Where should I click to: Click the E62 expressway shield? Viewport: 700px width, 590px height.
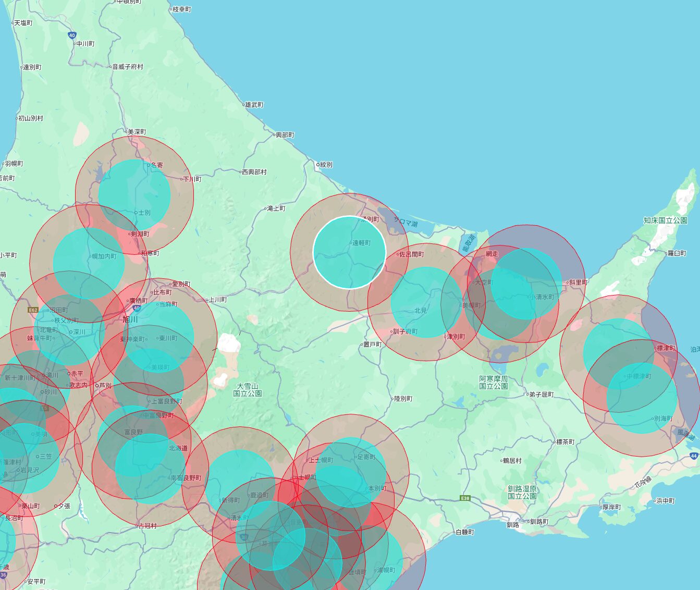[x=33, y=310]
